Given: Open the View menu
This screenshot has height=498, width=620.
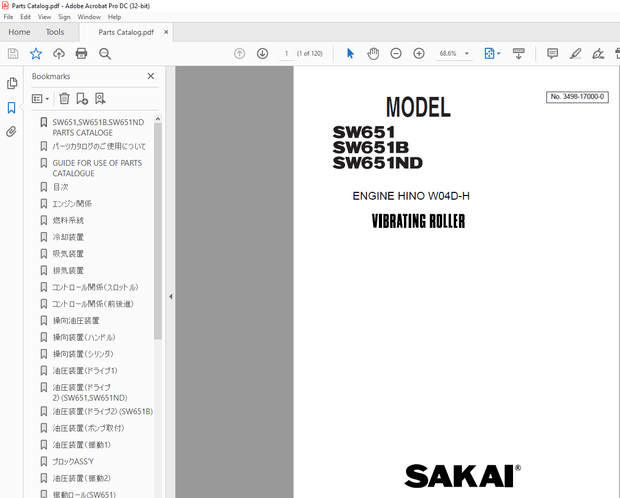Looking at the screenshot, I should (x=44, y=17).
